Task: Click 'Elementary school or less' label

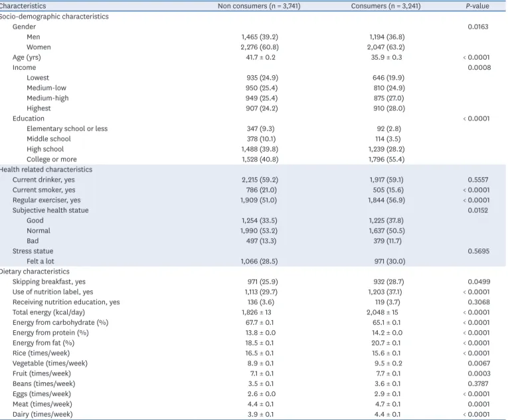Action: point(67,129)
